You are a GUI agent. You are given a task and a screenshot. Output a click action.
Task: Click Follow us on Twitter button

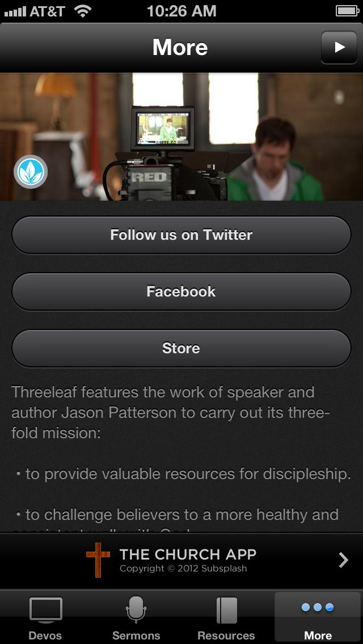coord(181,235)
